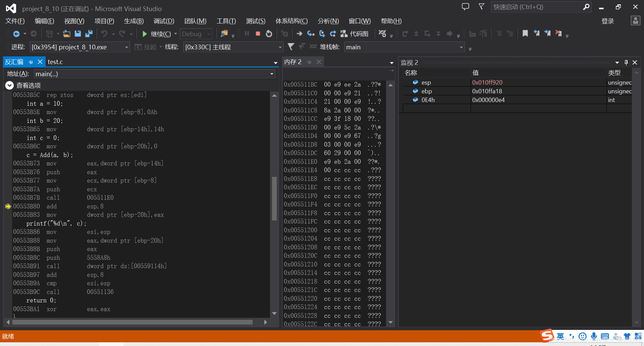Open the 监视 2 window options dropdown
644x346 pixels.
tap(617, 62)
